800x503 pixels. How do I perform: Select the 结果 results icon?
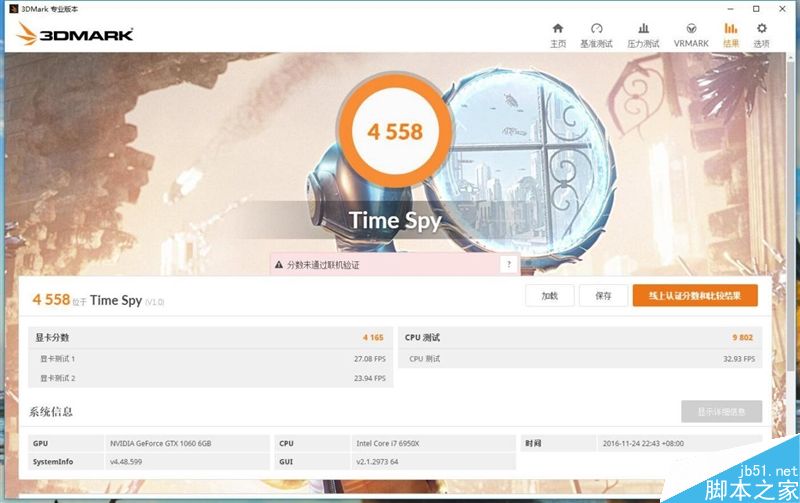point(731,35)
